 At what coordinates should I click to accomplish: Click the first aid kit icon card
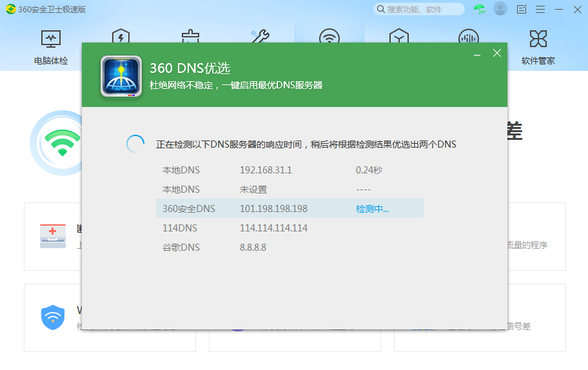click(53, 236)
